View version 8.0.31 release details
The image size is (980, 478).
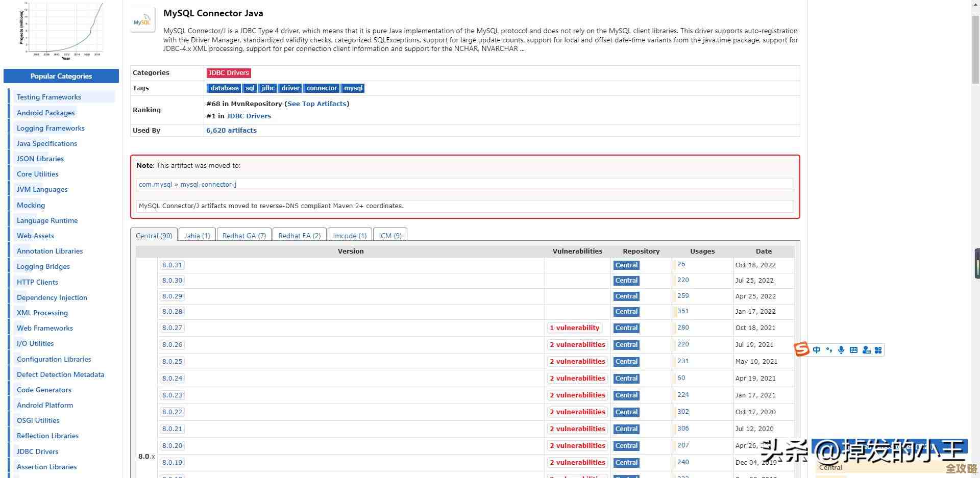pos(172,265)
